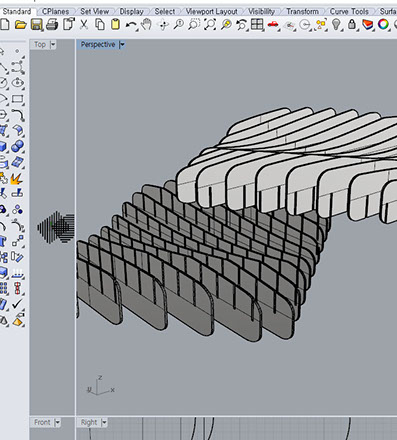Screen dimensions: 397x440
Task: Click the red car view icon
Action: coord(273,25)
